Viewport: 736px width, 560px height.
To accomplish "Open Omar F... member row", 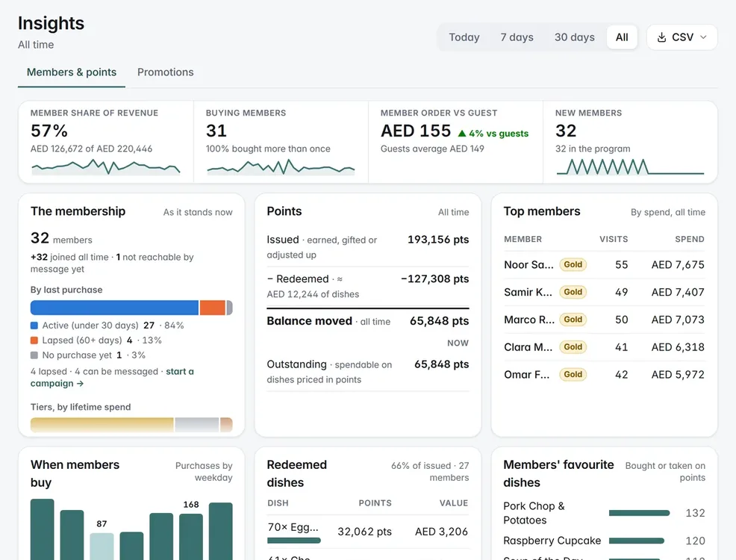I will (604, 375).
